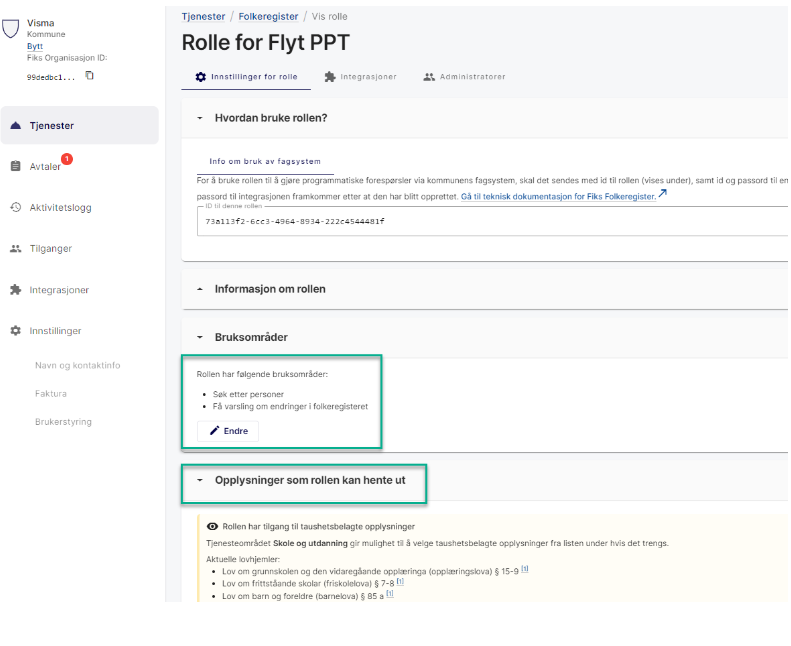
Task: Click the ID til denne rollen field
Action: click(492, 221)
